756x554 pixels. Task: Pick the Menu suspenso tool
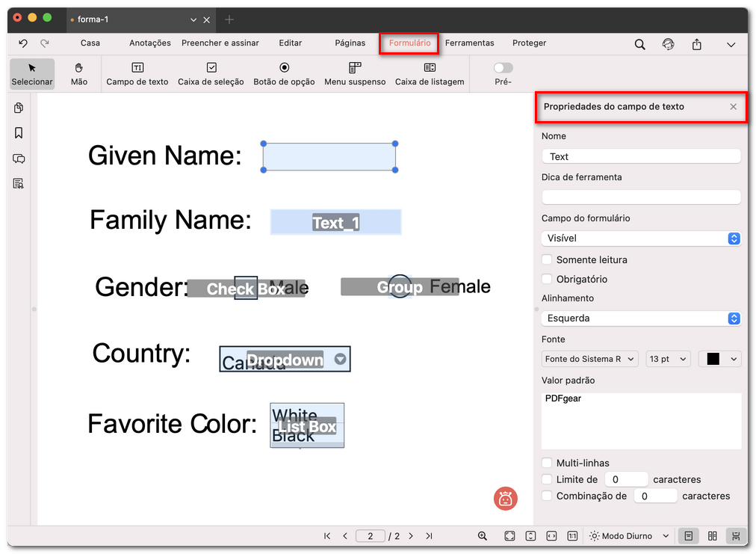click(355, 73)
